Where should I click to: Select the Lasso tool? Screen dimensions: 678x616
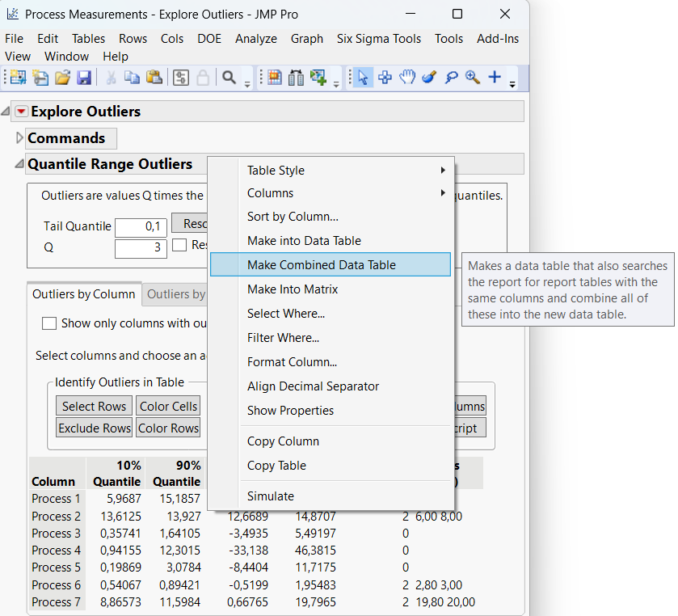(x=451, y=78)
